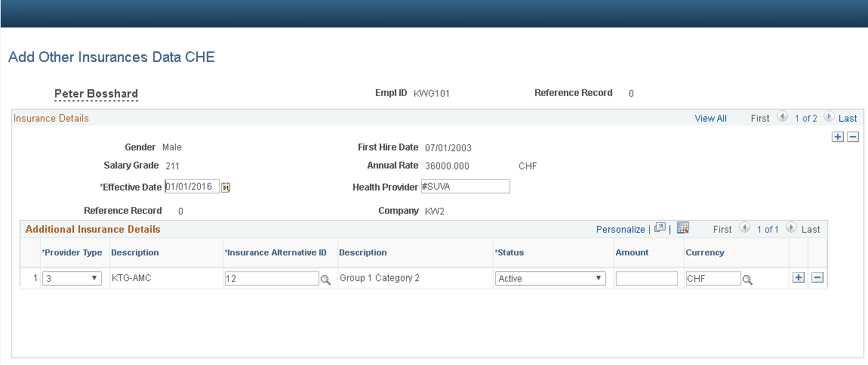Open the Effective Date calendar picker
This screenshot has height=365, width=868.
click(226, 187)
